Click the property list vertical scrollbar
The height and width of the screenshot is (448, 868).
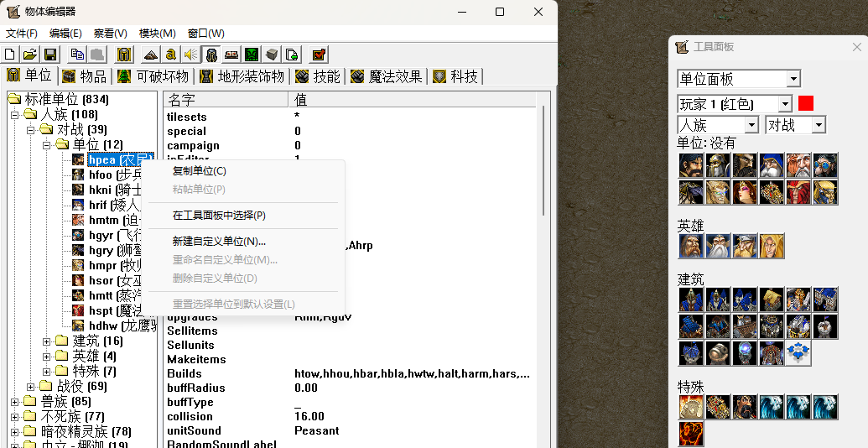[x=543, y=162]
